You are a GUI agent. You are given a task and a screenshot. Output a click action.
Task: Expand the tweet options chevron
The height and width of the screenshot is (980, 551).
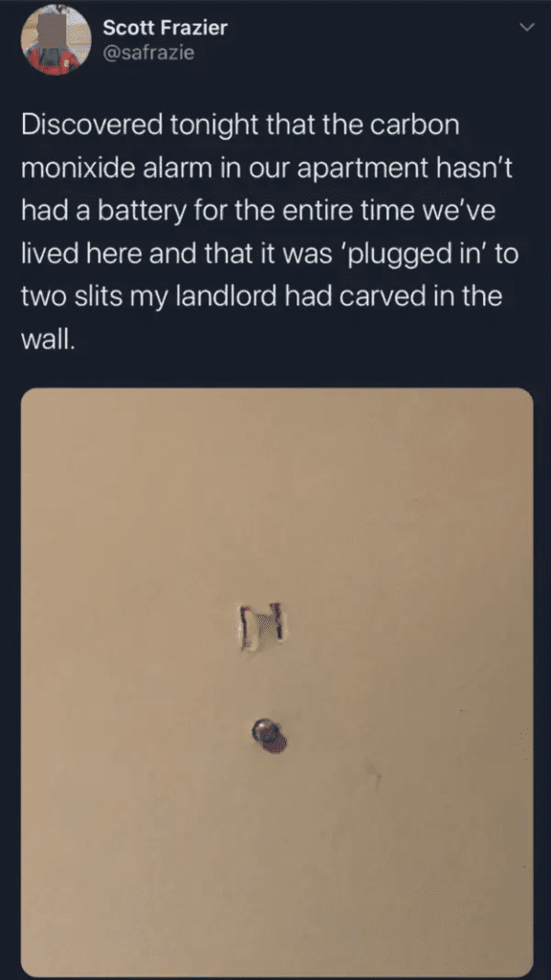click(528, 28)
